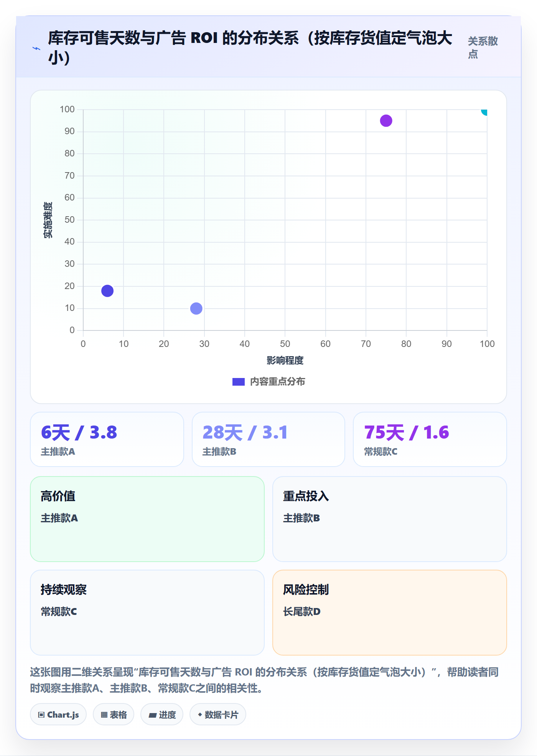
Task: Open the 28天 / 3.1 data card
Action: 268,439
